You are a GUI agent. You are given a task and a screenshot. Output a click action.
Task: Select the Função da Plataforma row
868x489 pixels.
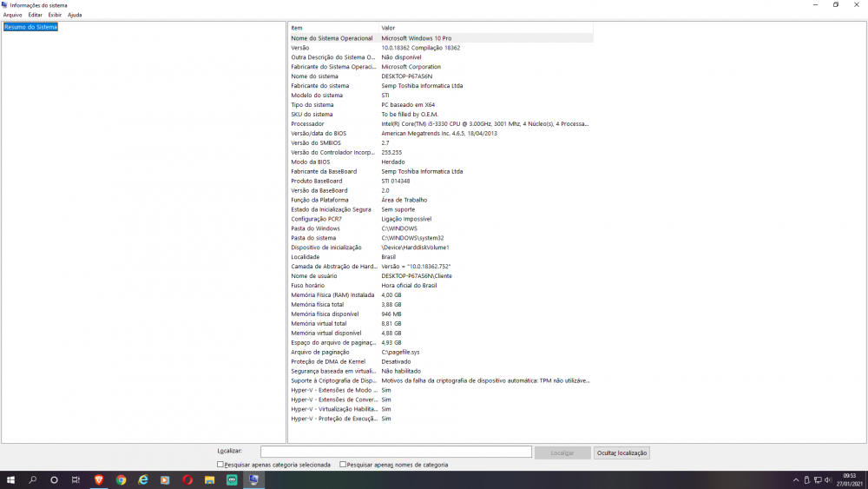441,200
